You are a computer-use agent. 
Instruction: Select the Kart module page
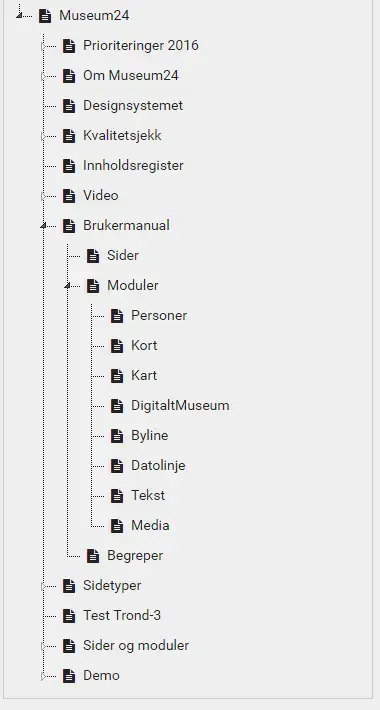click(x=144, y=376)
